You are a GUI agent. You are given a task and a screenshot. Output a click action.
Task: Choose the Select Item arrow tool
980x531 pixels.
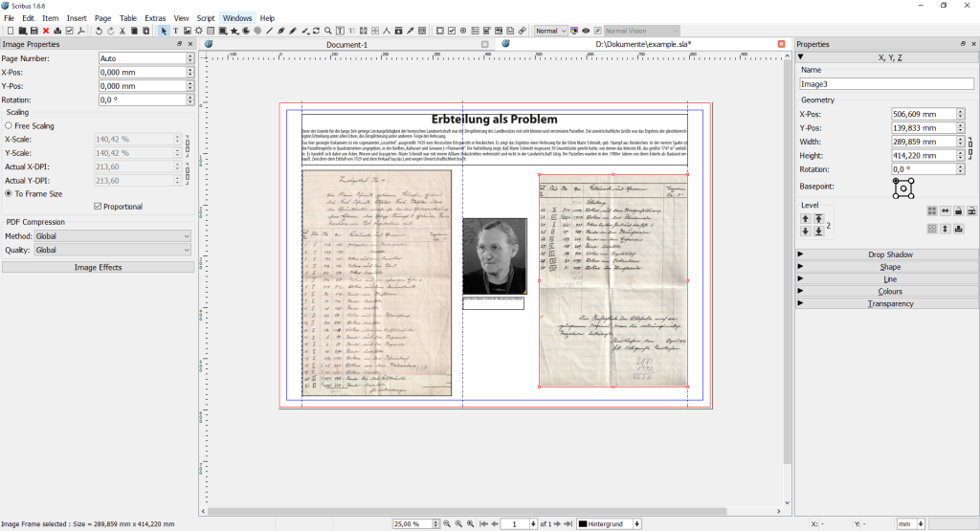point(164,31)
